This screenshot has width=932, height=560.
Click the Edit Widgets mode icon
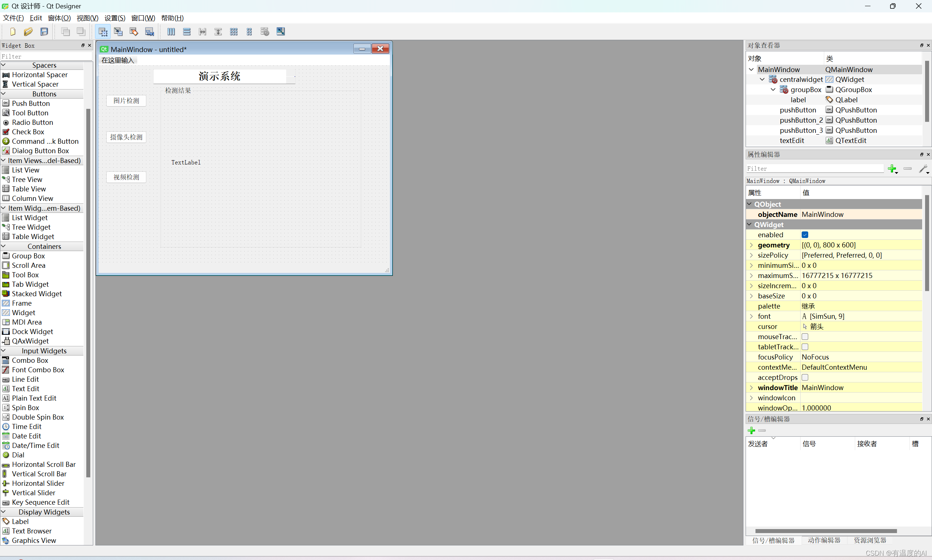[x=103, y=32]
